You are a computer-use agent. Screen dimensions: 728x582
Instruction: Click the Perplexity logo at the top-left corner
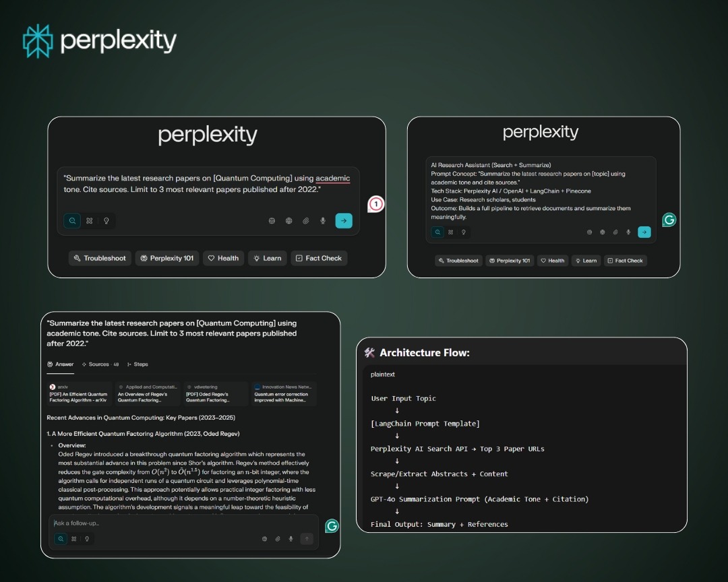tap(100, 40)
